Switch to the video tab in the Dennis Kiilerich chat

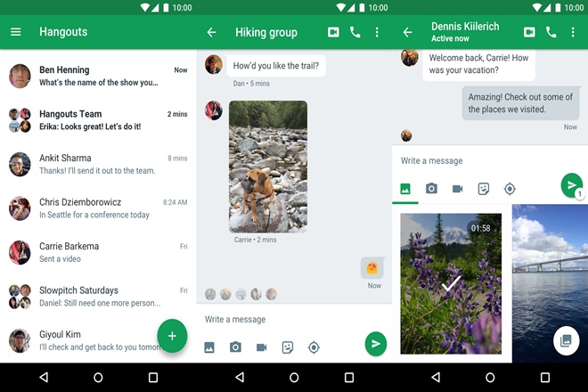[457, 189]
